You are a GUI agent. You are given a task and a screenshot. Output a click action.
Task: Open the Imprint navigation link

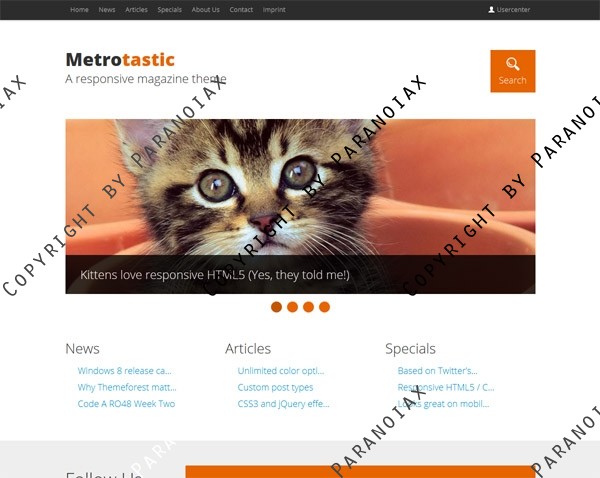click(274, 10)
